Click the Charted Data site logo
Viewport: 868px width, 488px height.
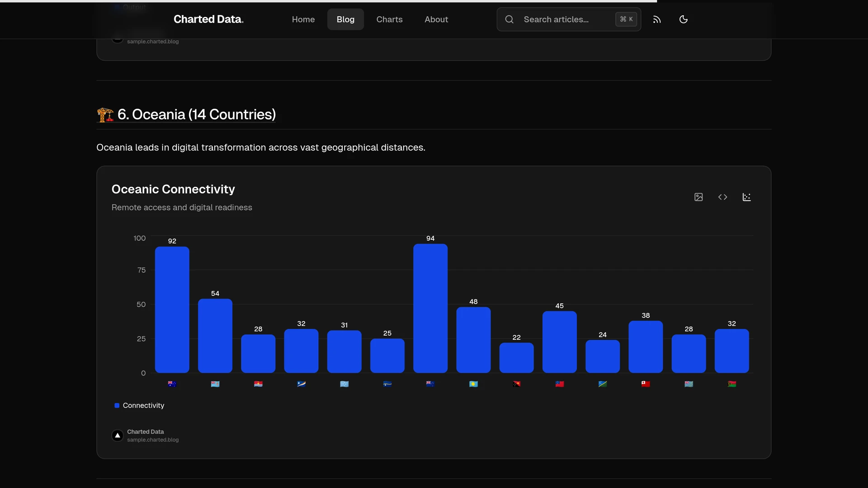[x=208, y=19]
